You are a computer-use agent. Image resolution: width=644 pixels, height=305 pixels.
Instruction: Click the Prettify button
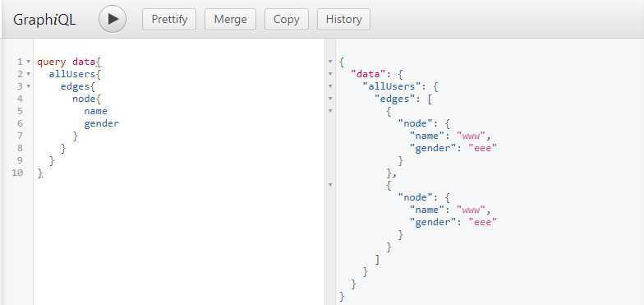click(169, 20)
